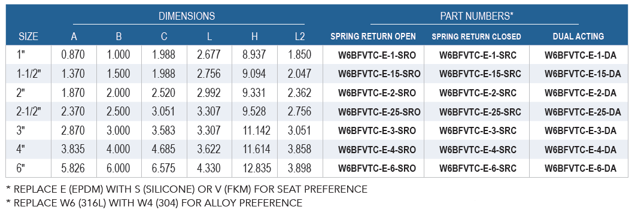Click the SIZE column header
This screenshot has width=644, height=216.
click(28, 36)
